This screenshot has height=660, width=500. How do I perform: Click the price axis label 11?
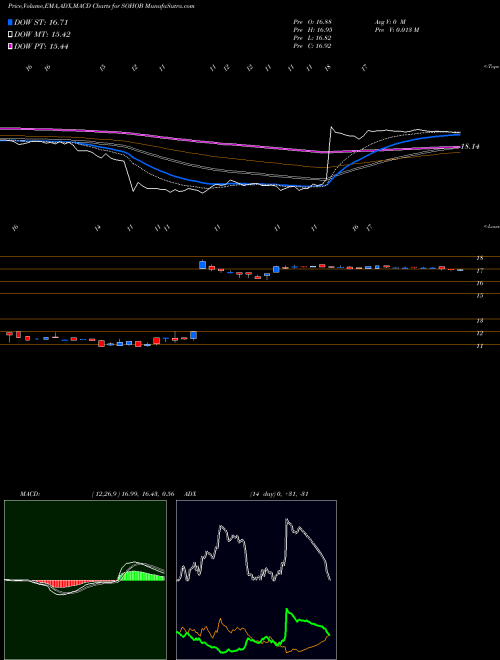point(479,346)
